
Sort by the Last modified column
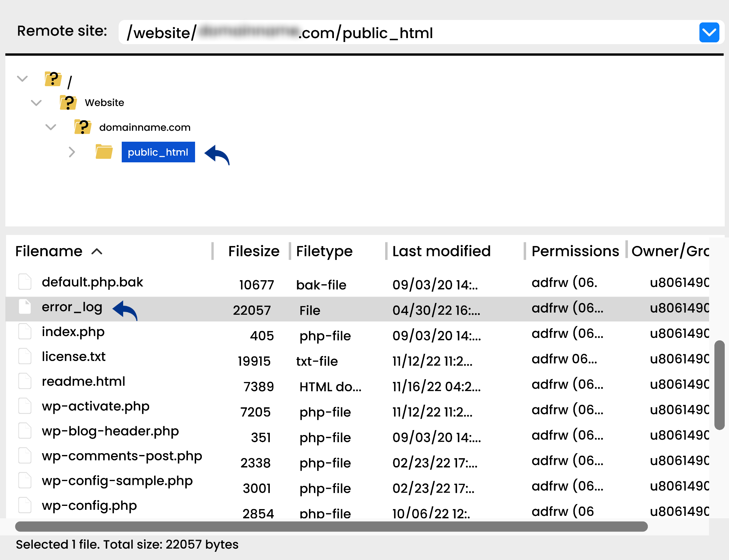point(441,251)
